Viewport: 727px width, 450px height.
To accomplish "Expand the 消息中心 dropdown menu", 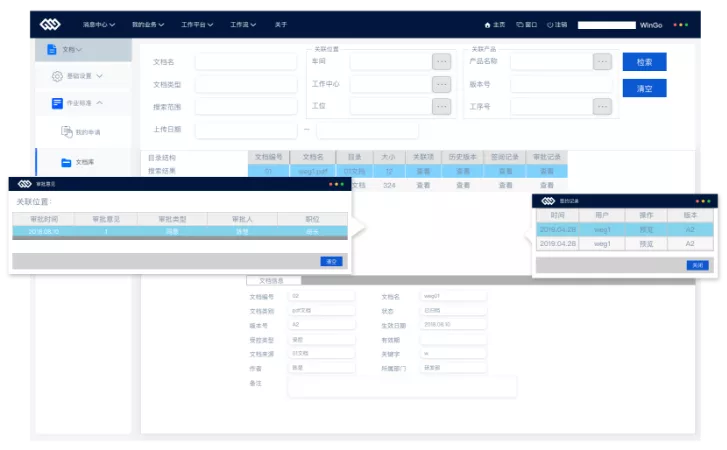I will (99, 25).
